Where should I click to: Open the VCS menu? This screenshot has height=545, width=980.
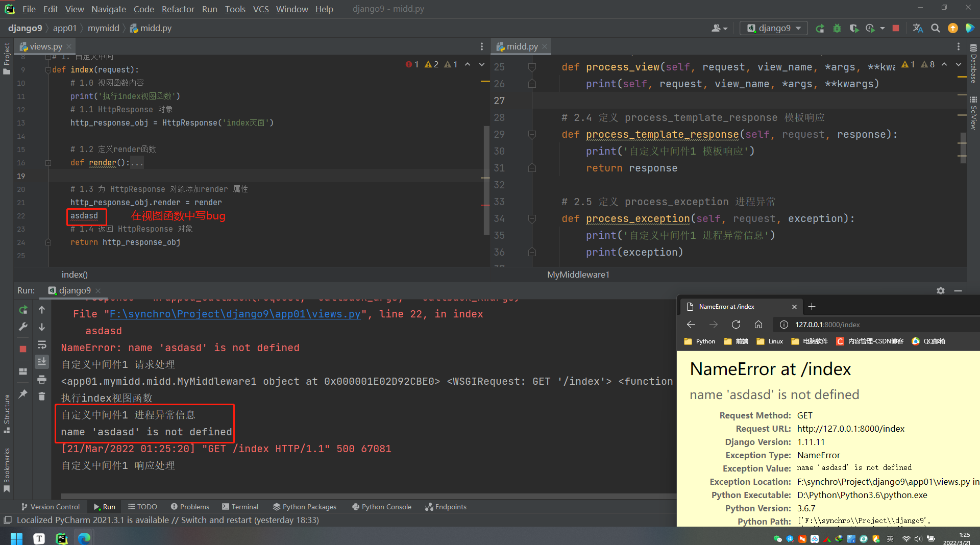coord(261,9)
